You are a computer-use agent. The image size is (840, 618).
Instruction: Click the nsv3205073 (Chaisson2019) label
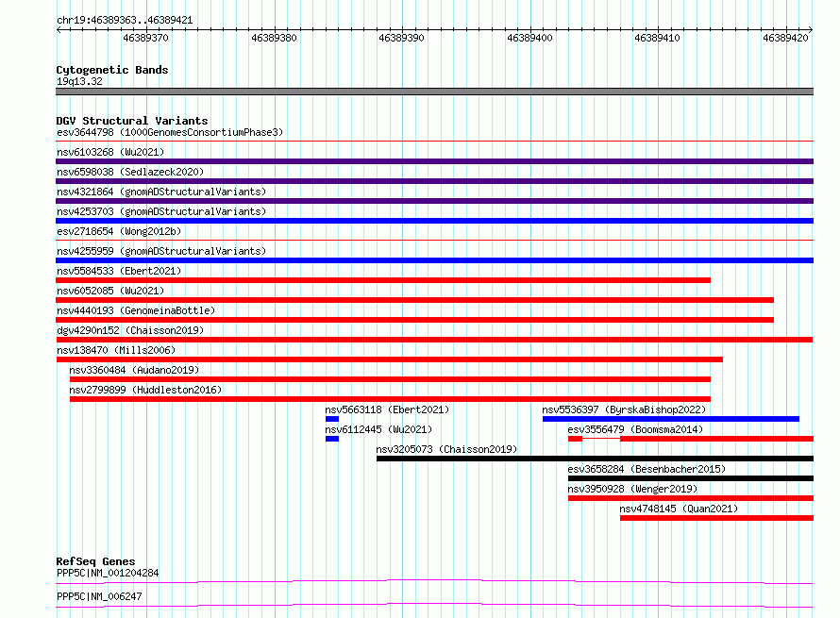click(x=446, y=449)
